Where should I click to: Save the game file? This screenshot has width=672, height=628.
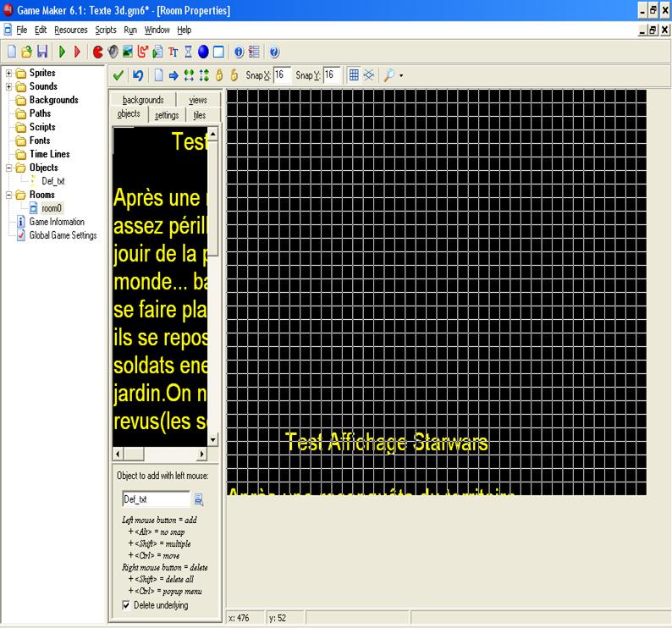click(x=42, y=52)
